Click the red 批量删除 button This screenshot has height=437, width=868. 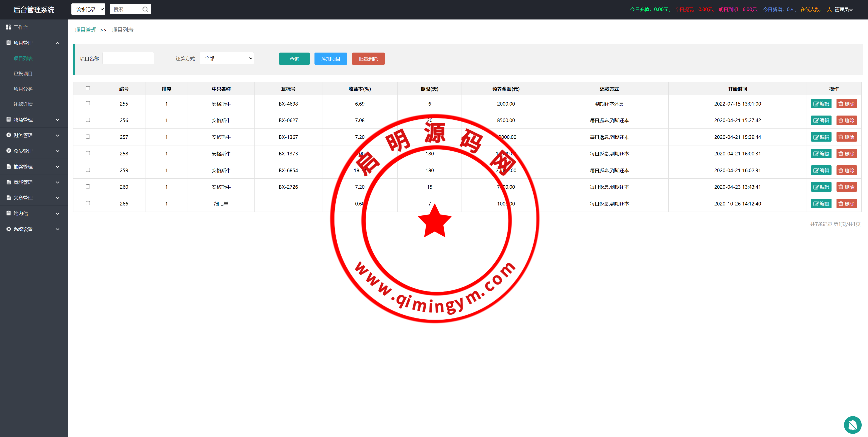tap(368, 59)
